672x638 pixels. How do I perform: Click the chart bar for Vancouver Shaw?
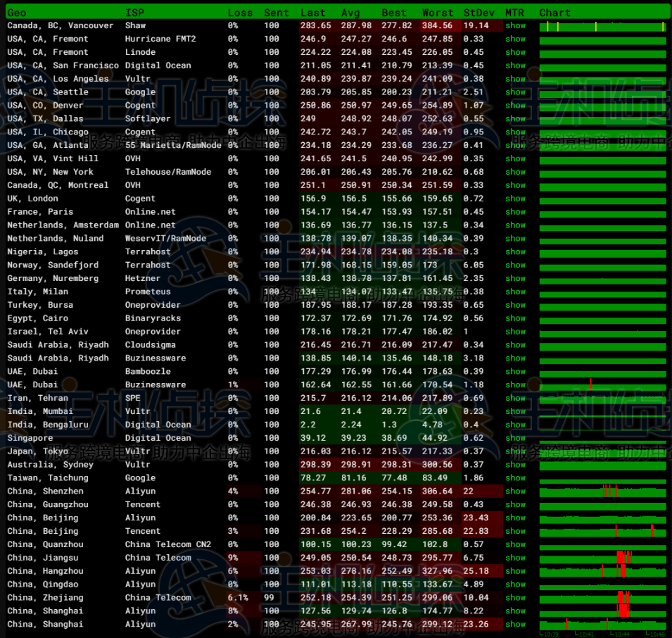click(x=602, y=26)
